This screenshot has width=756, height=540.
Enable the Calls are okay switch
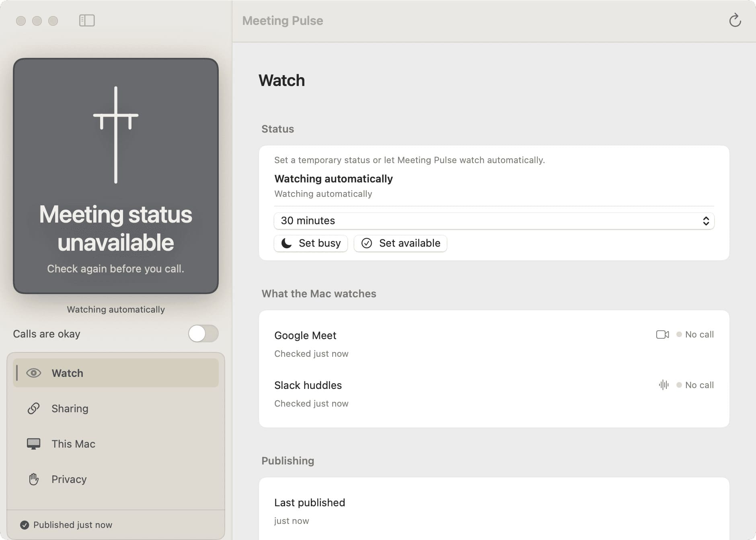pos(203,333)
